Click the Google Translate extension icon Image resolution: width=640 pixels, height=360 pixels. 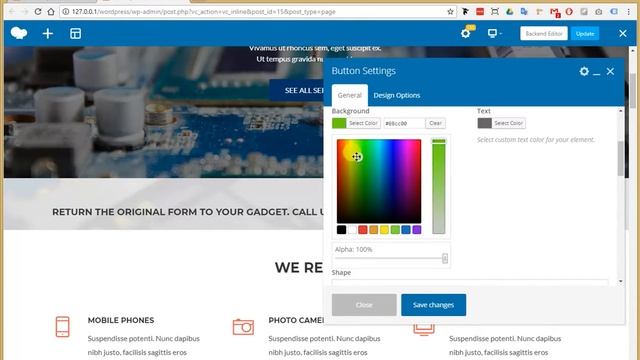point(524,11)
